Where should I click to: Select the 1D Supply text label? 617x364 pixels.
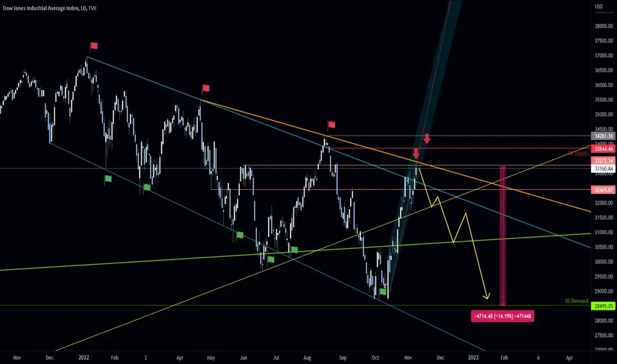pyautogui.click(x=578, y=154)
